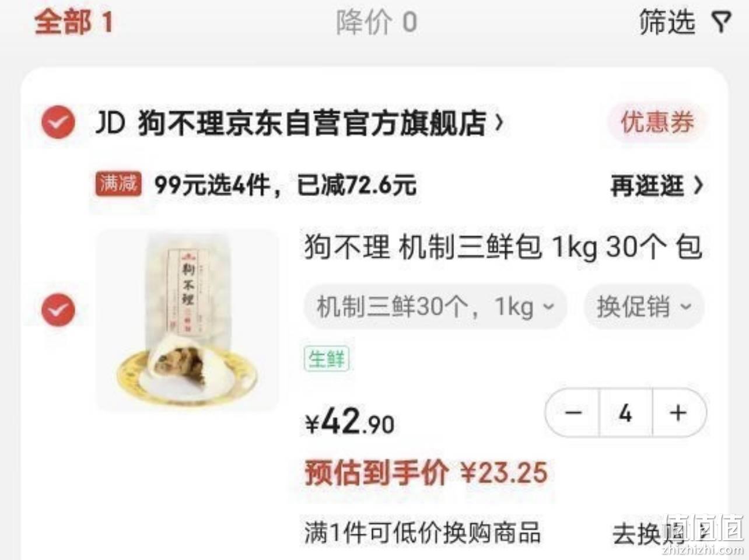This screenshot has width=749, height=560.
Task: Open the 筛选 filter option
Action: [x=667, y=22]
